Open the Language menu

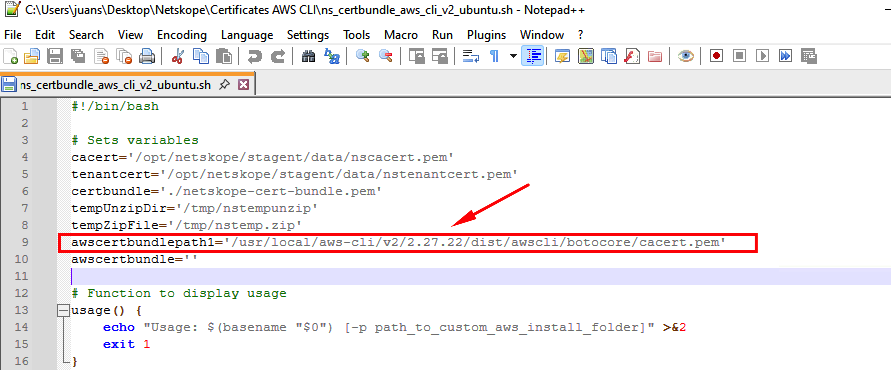(x=247, y=35)
